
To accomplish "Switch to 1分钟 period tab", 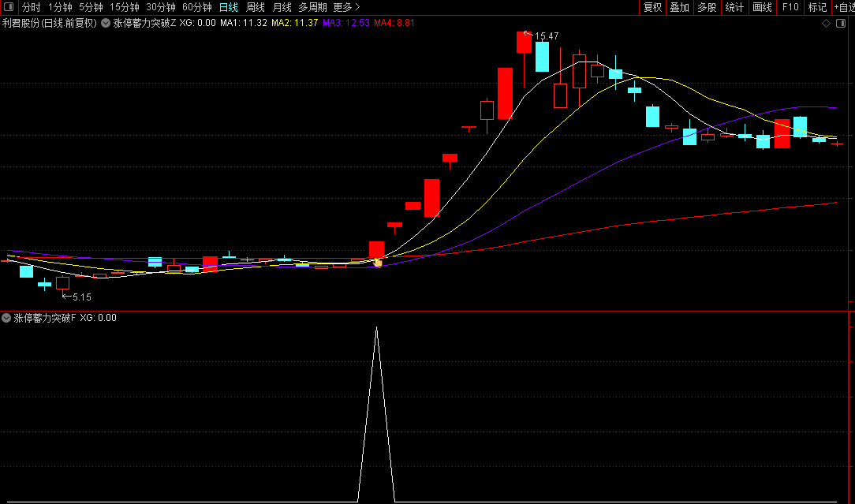I will coord(60,7).
